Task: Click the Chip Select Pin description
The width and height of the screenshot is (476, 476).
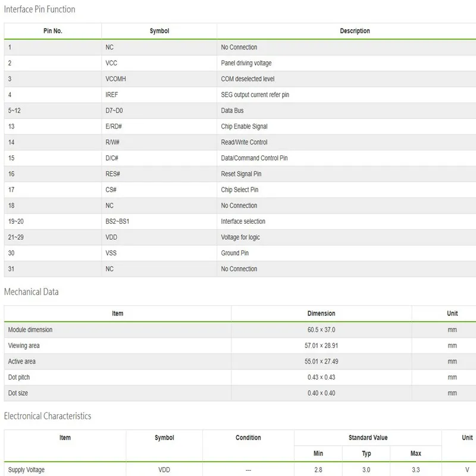Action: (239, 190)
